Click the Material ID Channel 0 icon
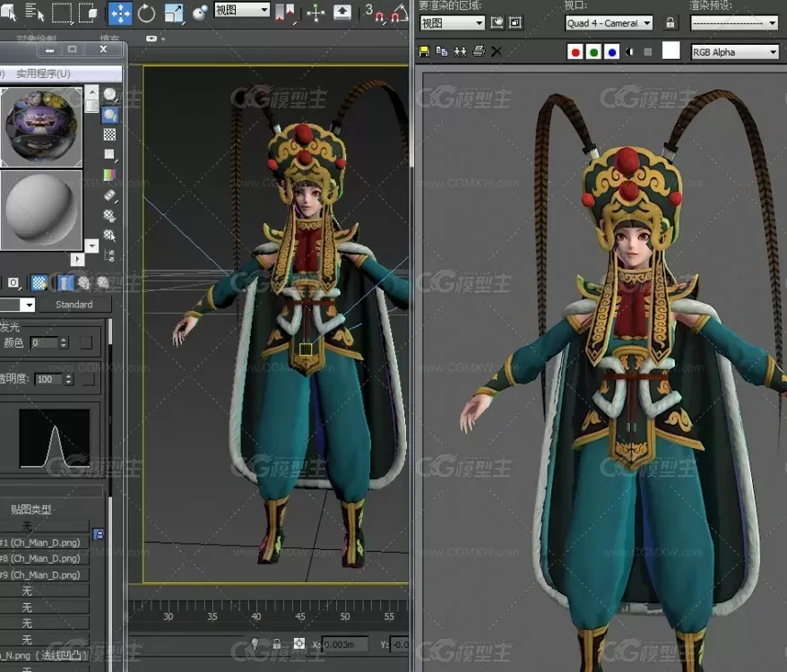Viewport: 787px width, 672px height. coord(13,283)
